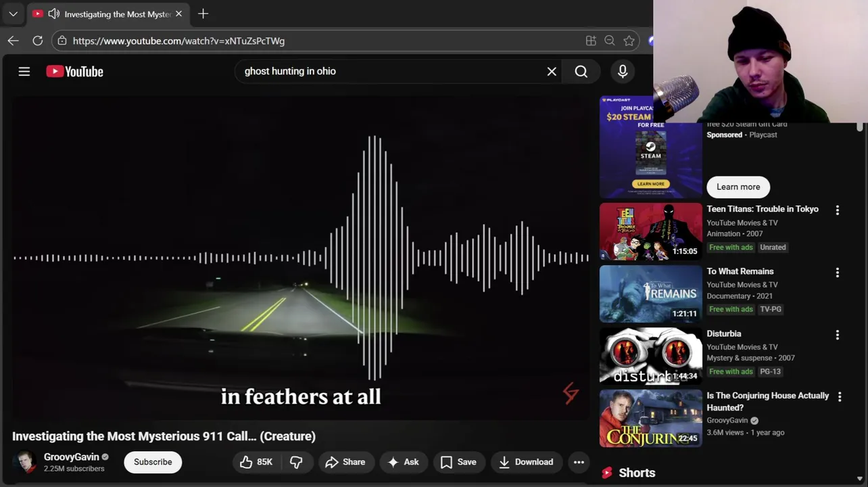Open the YouTube hamburger guide menu
Image resolution: width=868 pixels, height=487 pixels.
(24, 71)
